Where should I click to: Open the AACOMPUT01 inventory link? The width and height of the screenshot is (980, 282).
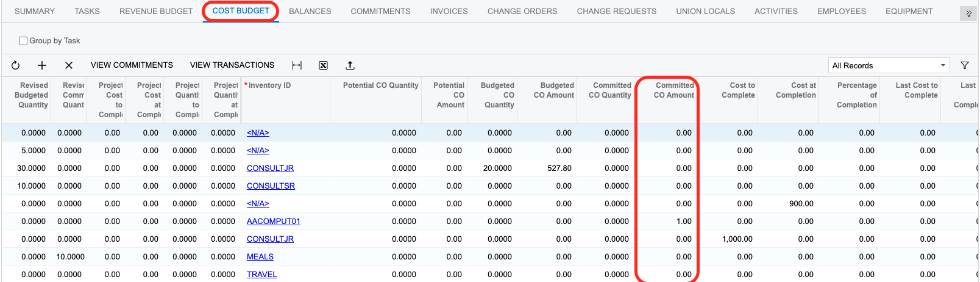(x=273, y=221)
